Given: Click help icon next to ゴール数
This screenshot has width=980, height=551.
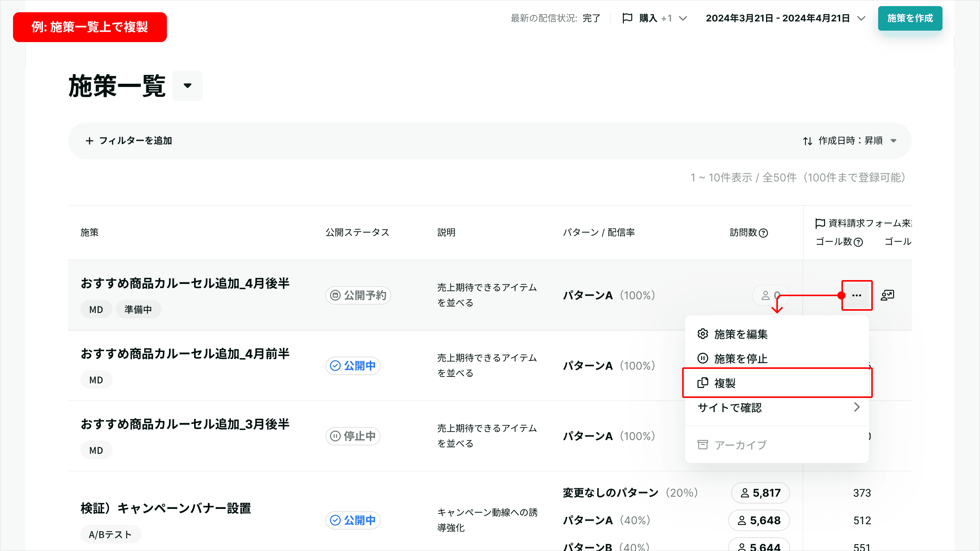Looking at the screenshot, I should click(859, 242).
